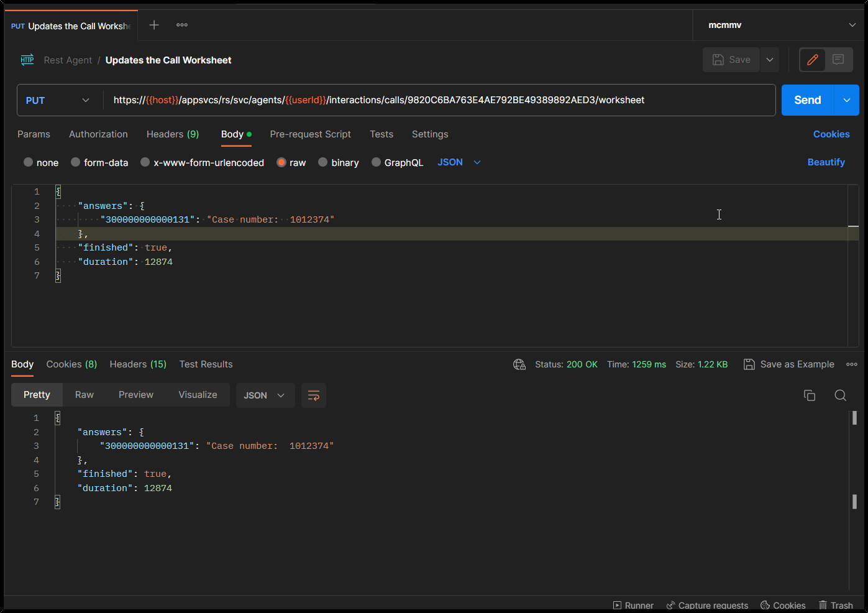This screenshot has width=868, height=613.
Task: Search the response with magnifier icon
Action: [840, 395]
